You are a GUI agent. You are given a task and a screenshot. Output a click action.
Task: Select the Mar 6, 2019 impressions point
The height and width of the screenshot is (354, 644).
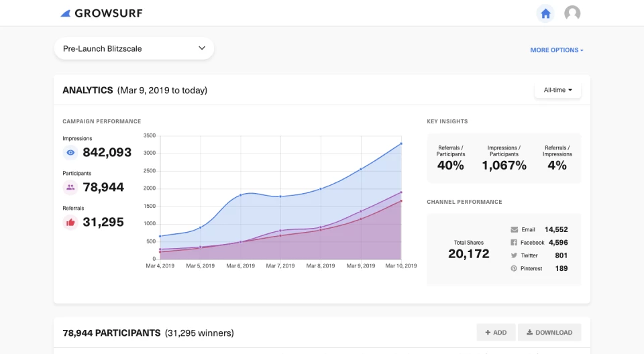click(x=241, y=195)
